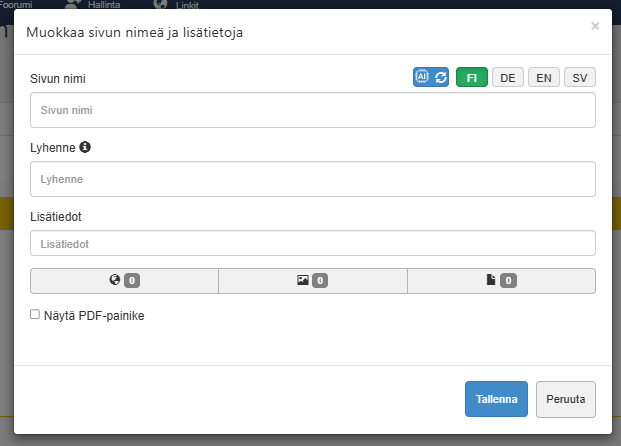
Task: Click the AI translate icon
Action: point(422,76)
